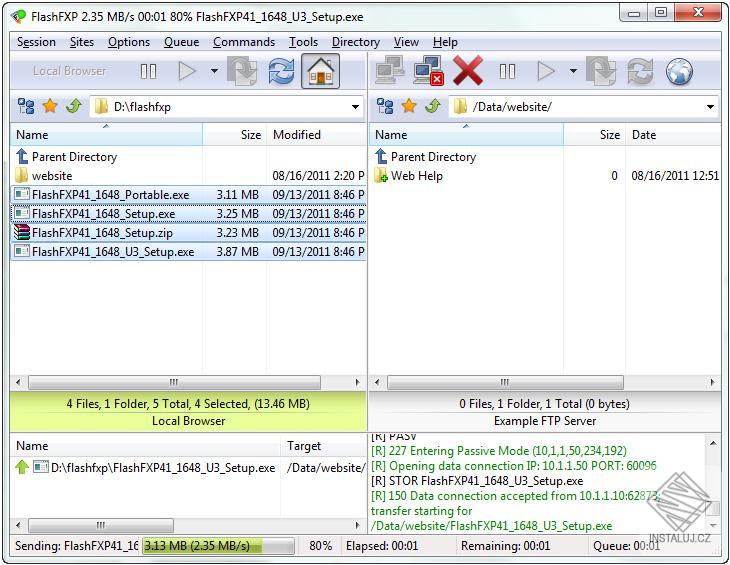Open the Commands menu
Screen dimensions: 730x565
coord(244,42)
